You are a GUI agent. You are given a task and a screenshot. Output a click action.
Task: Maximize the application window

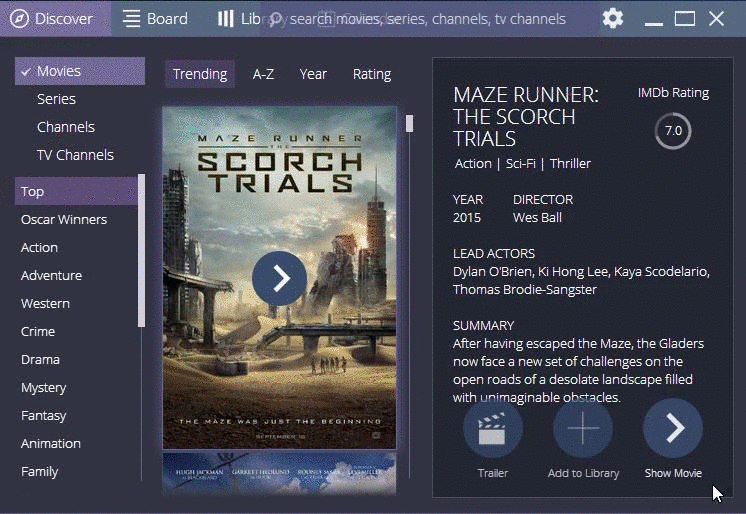pos(685,19)
